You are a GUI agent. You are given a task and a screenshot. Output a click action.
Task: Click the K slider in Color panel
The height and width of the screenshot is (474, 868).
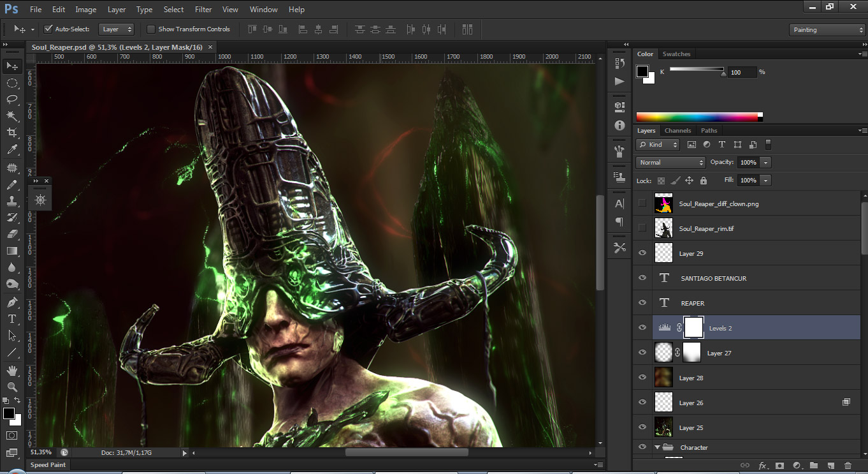tap(697, 70)
